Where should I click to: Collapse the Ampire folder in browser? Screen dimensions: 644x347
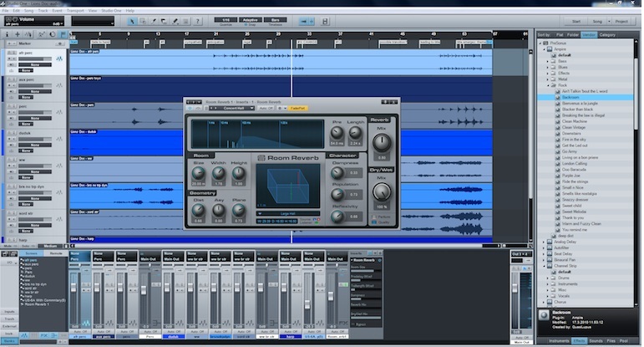(545, 49)
